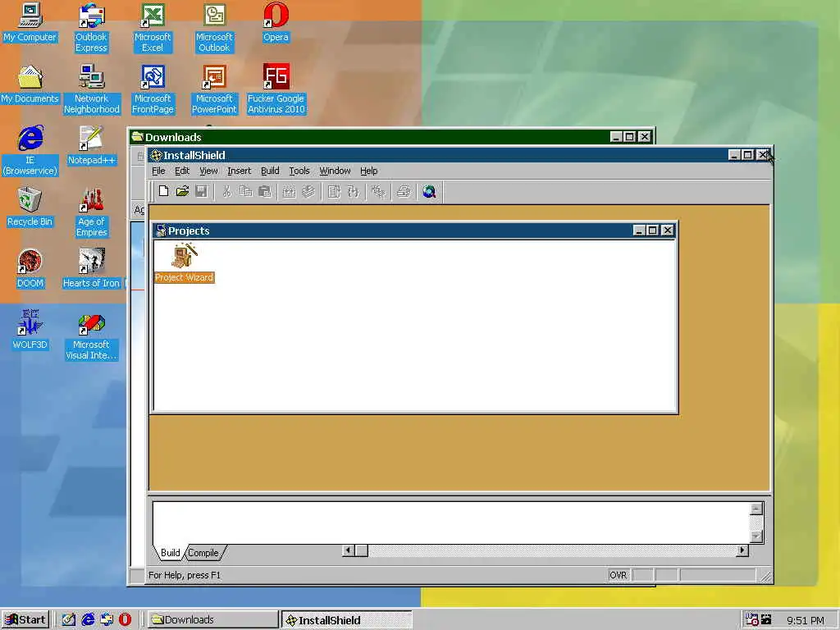Click the globe with magnifier toolbar icon
Image resolution: width=840 pixels, height=630 pixels.
click(x=429, y=191)
